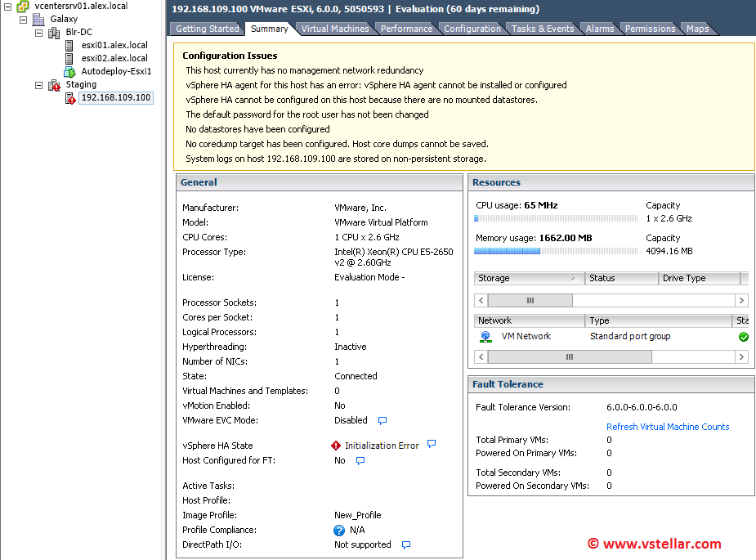Click the info bubble next to DirectPath I/O
The height and width of the screenshot is (560, 756).
[405, 544]
